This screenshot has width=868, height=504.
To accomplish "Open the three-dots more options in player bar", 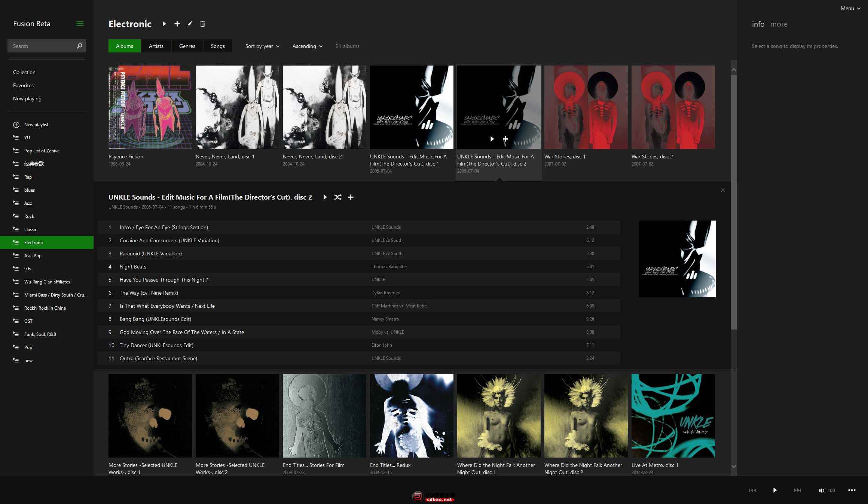I will pos(852,490).
